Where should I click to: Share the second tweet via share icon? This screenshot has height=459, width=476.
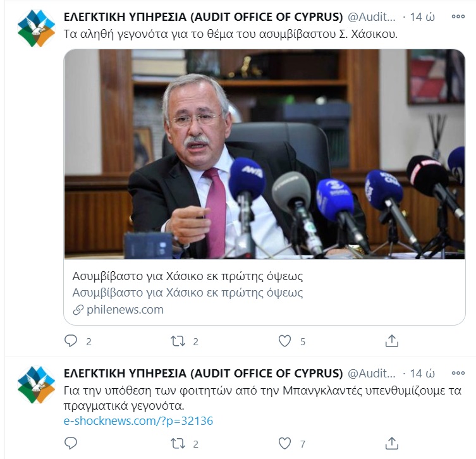pos(391,444)
